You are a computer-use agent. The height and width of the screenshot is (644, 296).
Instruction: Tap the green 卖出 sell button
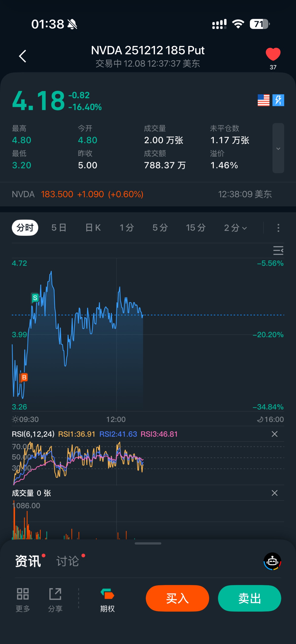pos(250,598)
